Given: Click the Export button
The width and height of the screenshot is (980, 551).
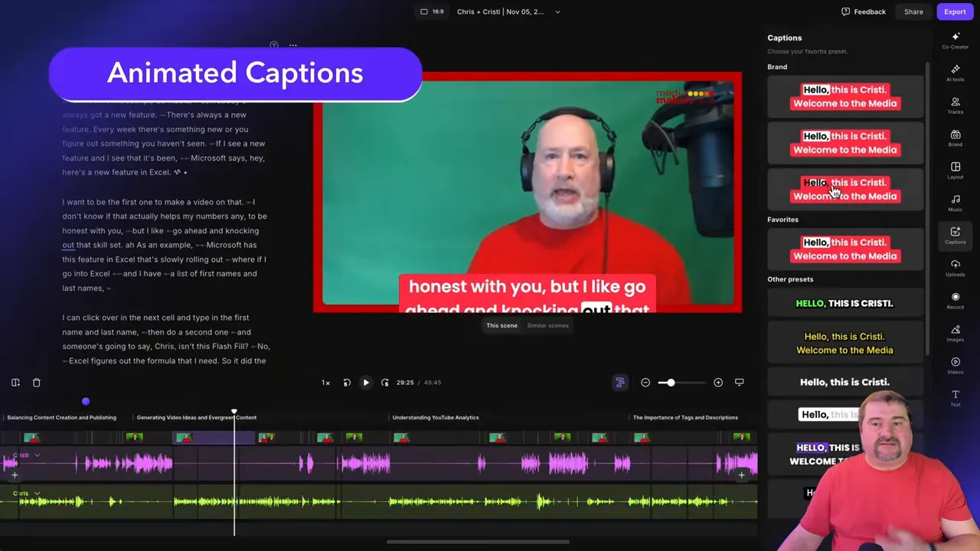Looking at the screenshot, I should point(955,11).
